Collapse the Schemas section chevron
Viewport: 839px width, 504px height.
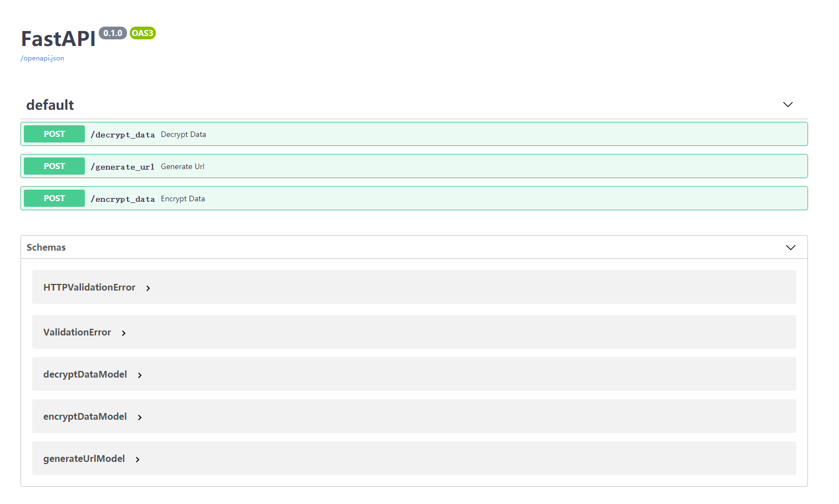coord(791,247)
